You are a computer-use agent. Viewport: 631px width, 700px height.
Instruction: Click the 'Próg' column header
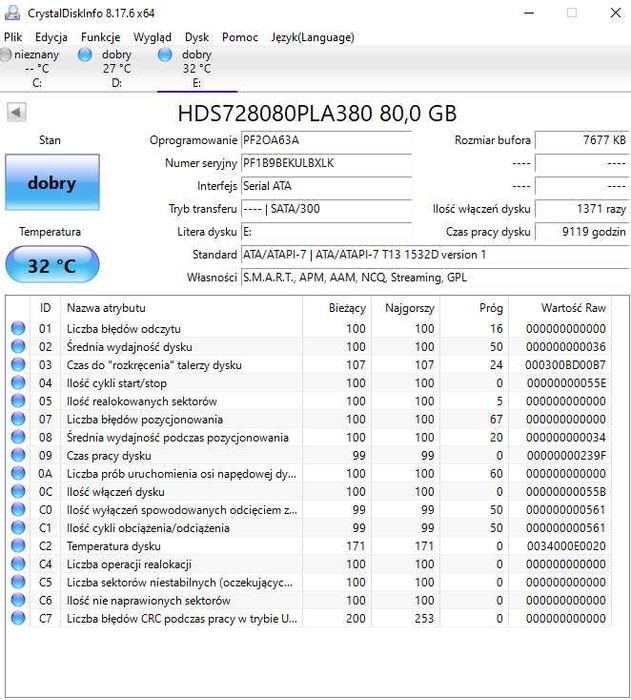(474, 308)
